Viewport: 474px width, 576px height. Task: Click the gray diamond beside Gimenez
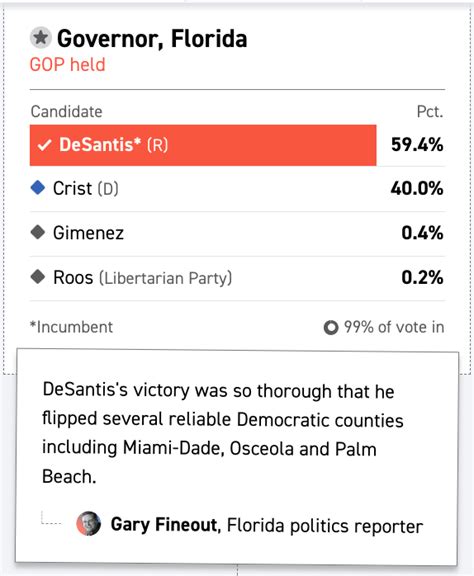pos(37,232)
